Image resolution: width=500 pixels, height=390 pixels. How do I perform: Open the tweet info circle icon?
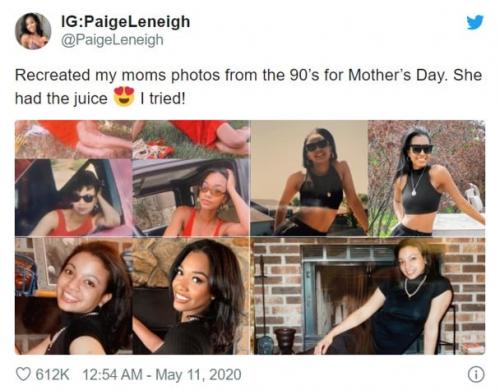pyautogui.click(x=476, y=374)
